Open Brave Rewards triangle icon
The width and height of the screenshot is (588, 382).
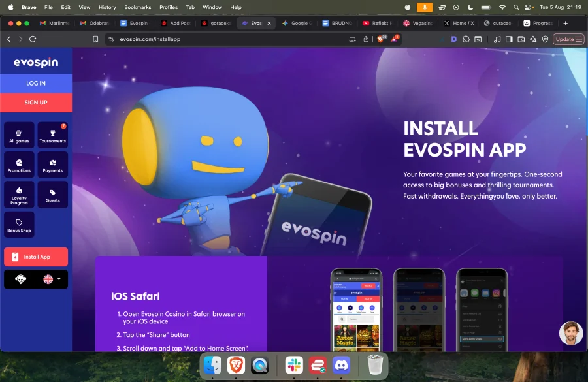(395, 39)
